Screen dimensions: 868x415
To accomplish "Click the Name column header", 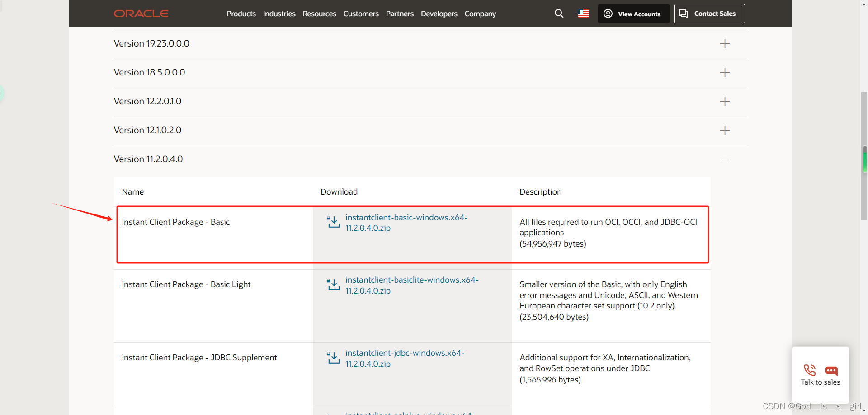I will (133, 192).
